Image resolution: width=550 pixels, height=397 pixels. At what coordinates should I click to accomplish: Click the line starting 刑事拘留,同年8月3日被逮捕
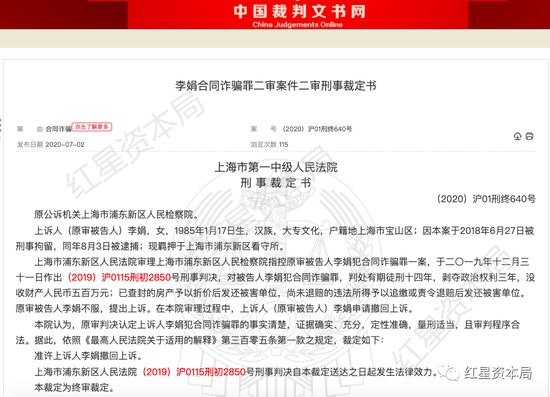point(150,246)
